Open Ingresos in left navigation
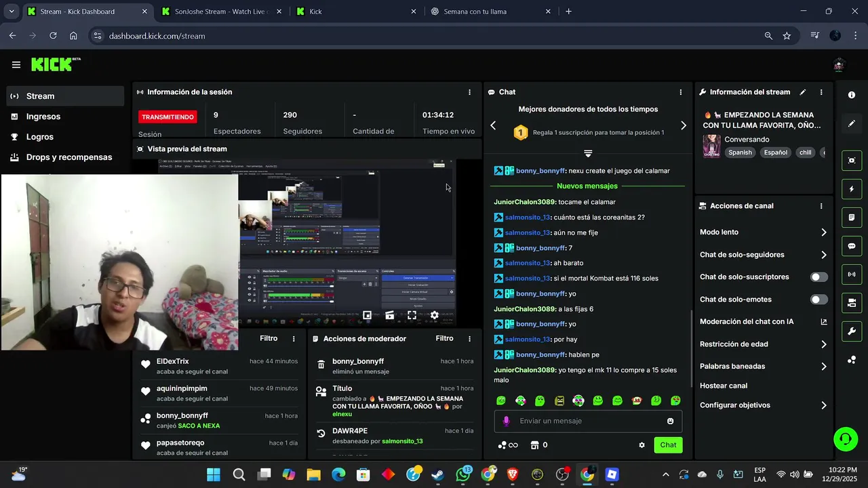The width and height of the screenshot is (868, 488). pyautogui.click(x=65, y=117)
